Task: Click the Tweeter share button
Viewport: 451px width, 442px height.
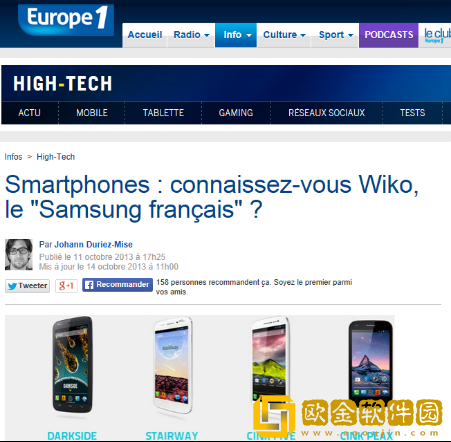Action: point(27,286)
